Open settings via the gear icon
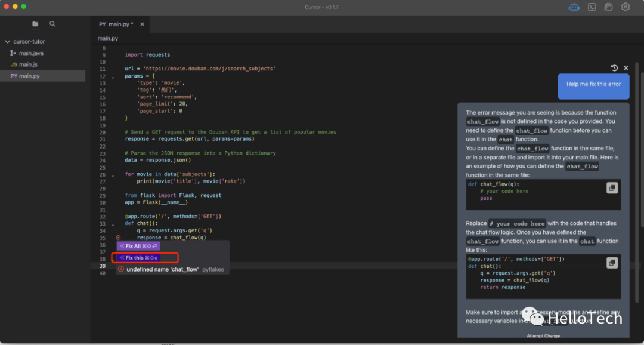The height and width of the screenshot is (345, 644). pyautogui.click(x=626, y=7)
